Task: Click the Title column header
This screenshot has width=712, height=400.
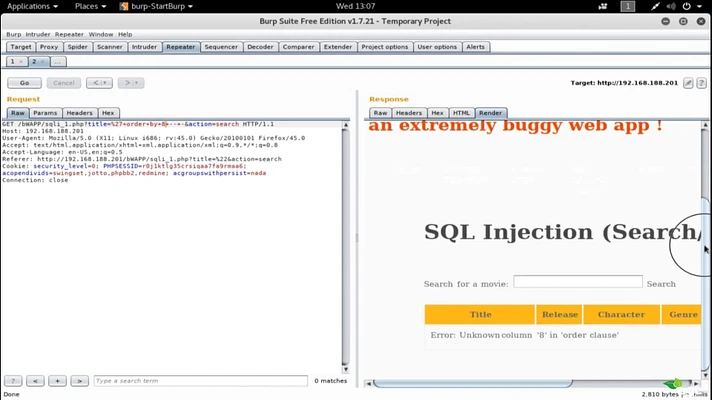Action: click(x=480, y=314)
